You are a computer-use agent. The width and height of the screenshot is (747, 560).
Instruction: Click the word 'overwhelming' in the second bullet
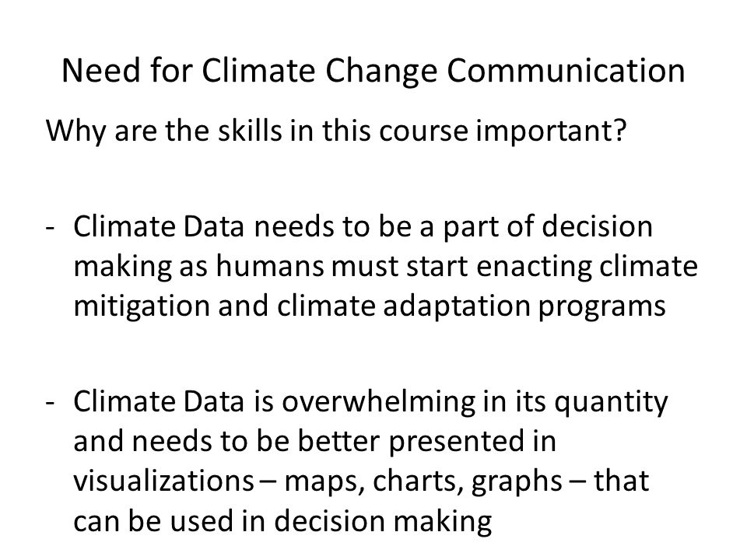[x=379, y=402]
